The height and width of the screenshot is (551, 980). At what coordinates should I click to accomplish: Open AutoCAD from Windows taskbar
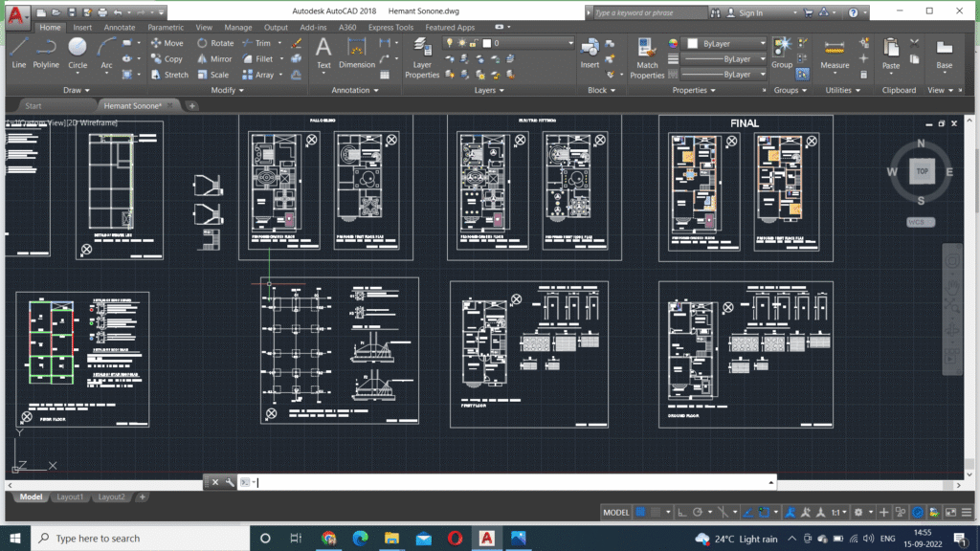pos(486,538)
